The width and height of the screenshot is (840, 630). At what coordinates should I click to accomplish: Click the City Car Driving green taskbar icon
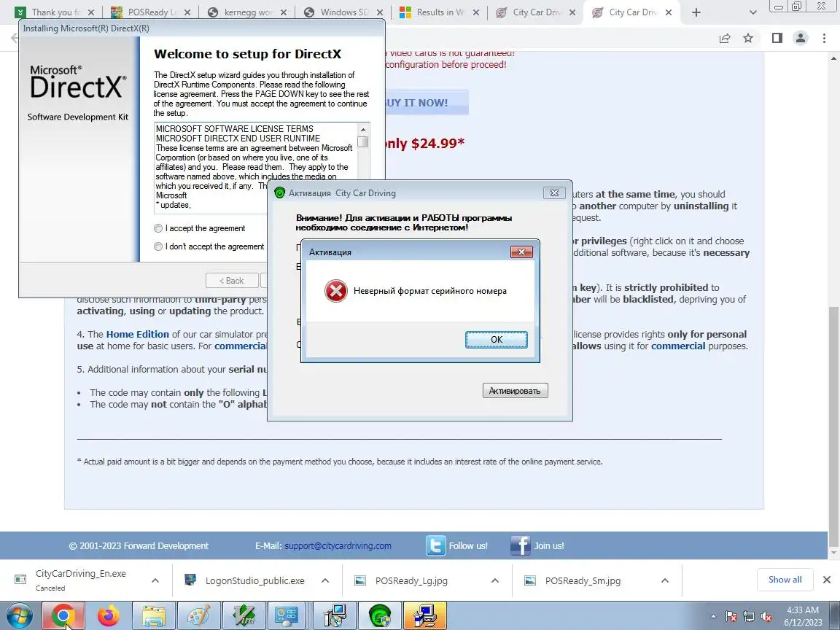pos(380,616)
